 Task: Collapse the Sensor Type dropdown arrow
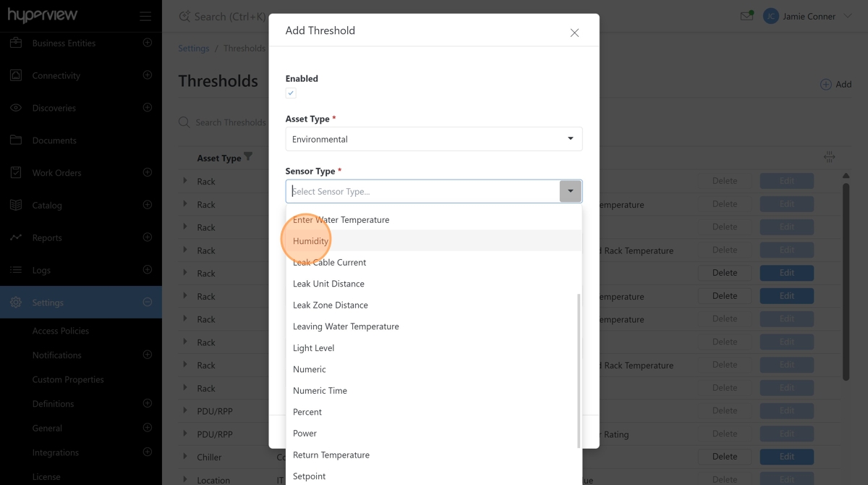click(570, 192)
